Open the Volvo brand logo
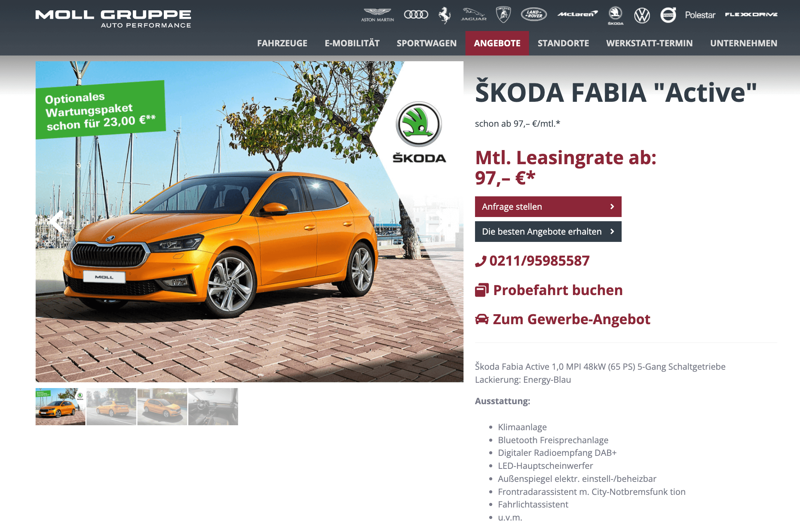 point(668,15)
